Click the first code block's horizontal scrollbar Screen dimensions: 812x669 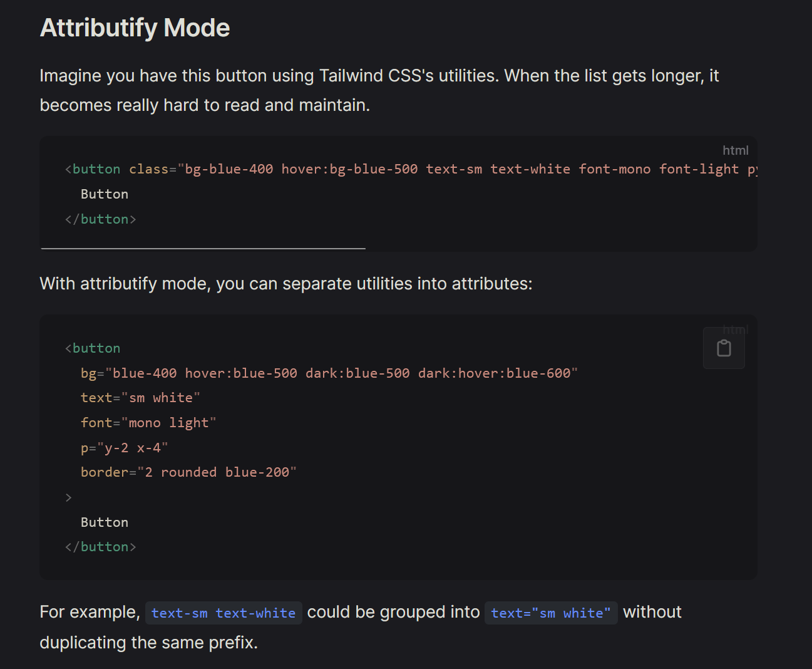tap(203, 249)
